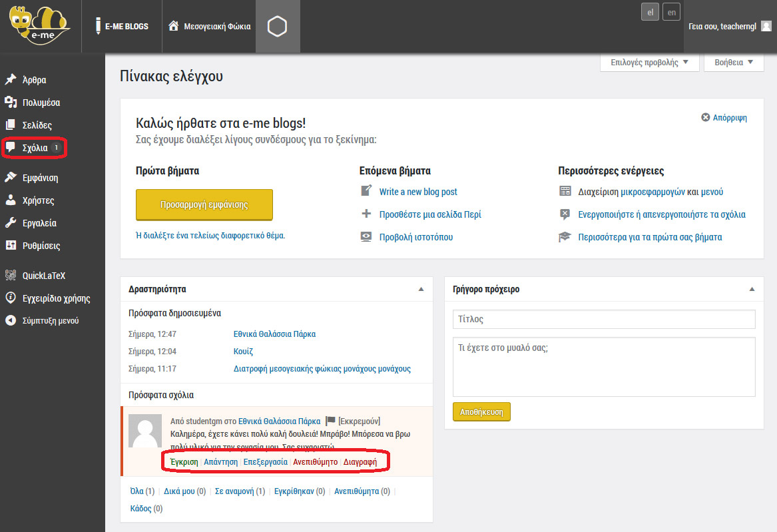
Task: Open the Κουίζ post
Action: pos(243,351)
